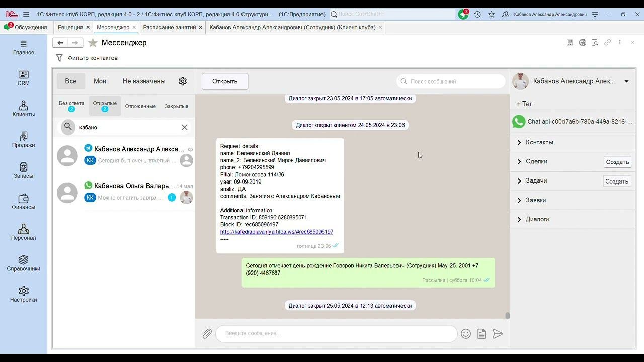The image size is (644, 362).
Task: Show Отложенные dialogs
Action: coord(140,106)
